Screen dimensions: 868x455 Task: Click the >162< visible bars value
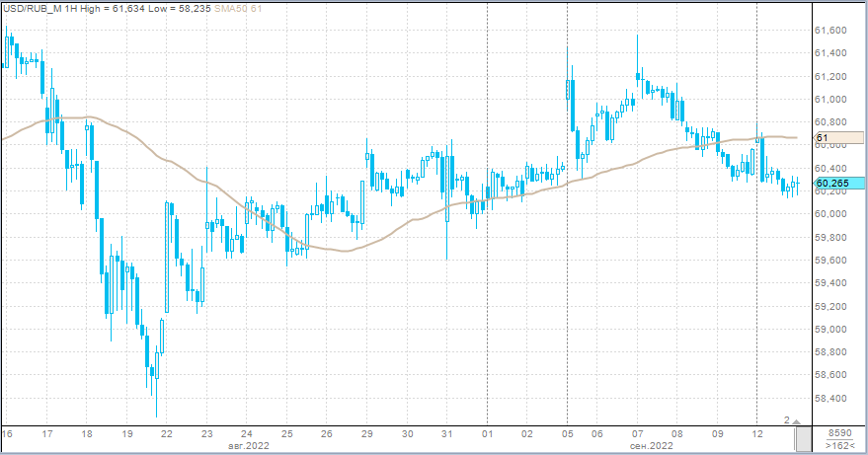pyautogui.click(x=839, y=446)
